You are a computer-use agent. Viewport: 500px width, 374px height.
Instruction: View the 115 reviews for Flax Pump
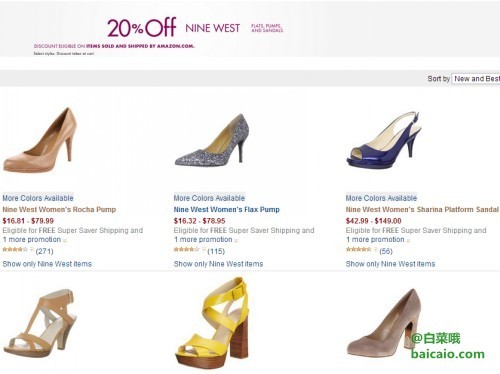click(216, 251)
